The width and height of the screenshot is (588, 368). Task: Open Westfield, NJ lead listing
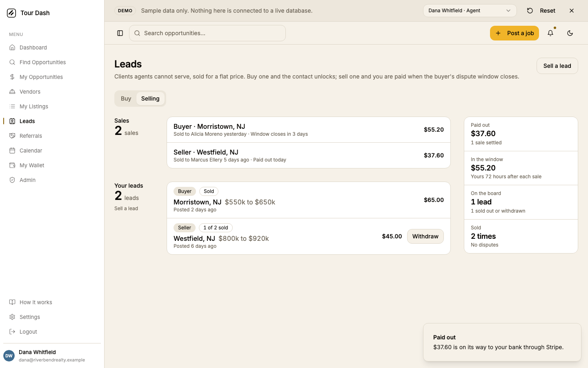(309, 236)
